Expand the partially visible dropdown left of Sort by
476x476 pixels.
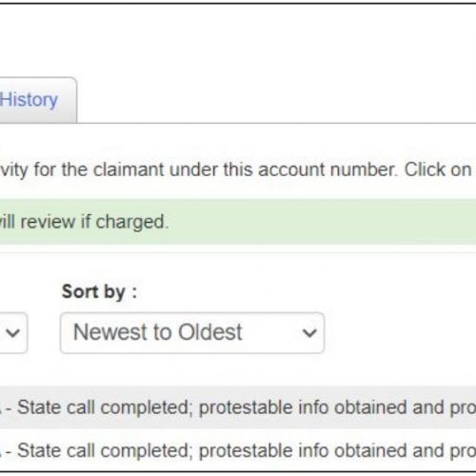pyautogui.click(x=13, y=332)
